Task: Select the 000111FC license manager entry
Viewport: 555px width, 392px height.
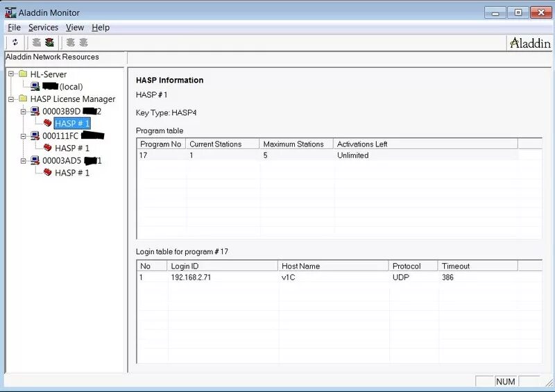Action: 74,136
